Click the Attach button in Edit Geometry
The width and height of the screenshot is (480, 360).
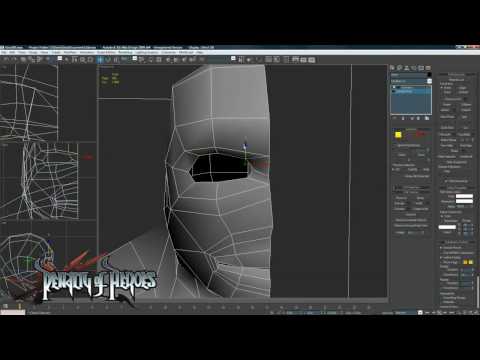point(446,110)
